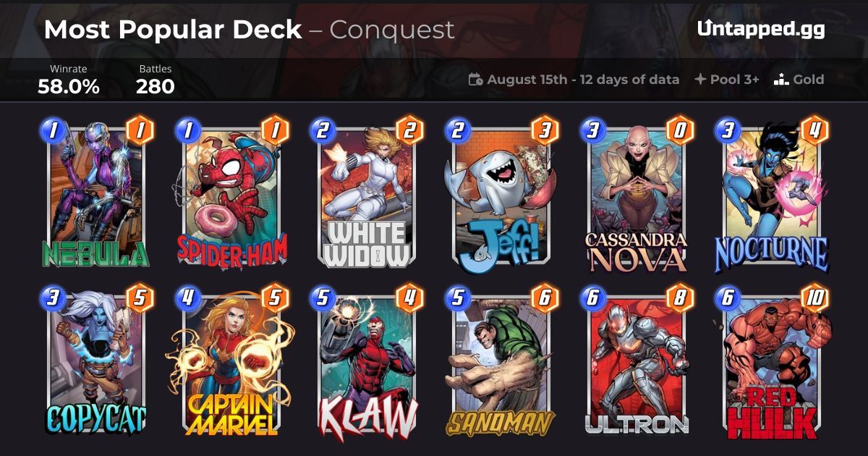Click Ultron's blue energy cost orb
868x456 pixels.
pos(594,297)
